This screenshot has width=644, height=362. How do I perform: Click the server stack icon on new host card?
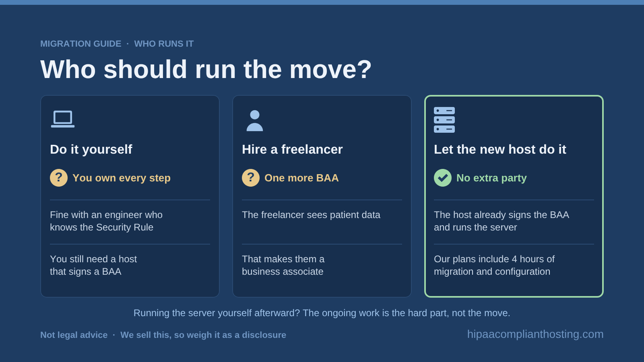click(x=444, y=120)
